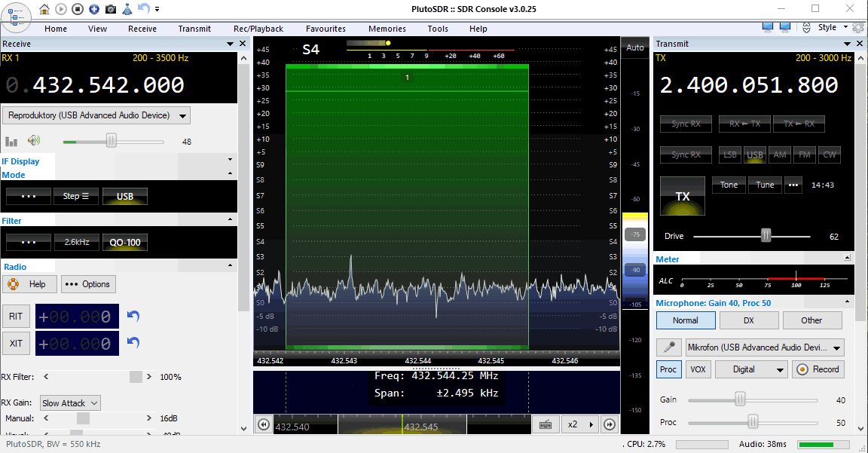Open the Favourites menu

(x=325, y=29)
